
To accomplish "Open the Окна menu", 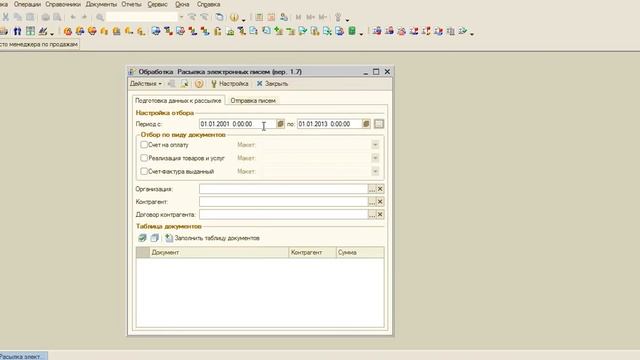I will [182, 4].
